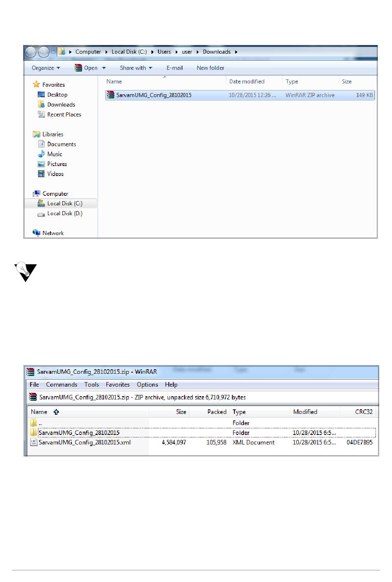Open the Tools menu in WinRAR

(92, 385)
